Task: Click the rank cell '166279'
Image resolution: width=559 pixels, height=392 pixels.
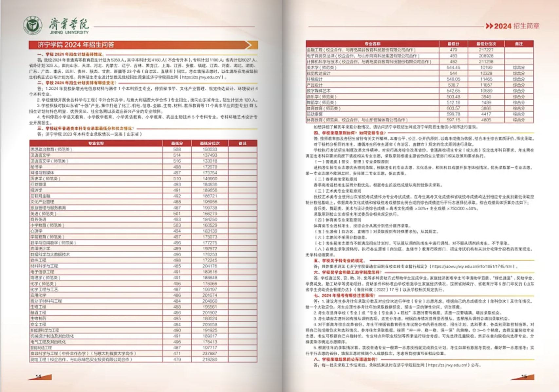Action: coord(210,214)
